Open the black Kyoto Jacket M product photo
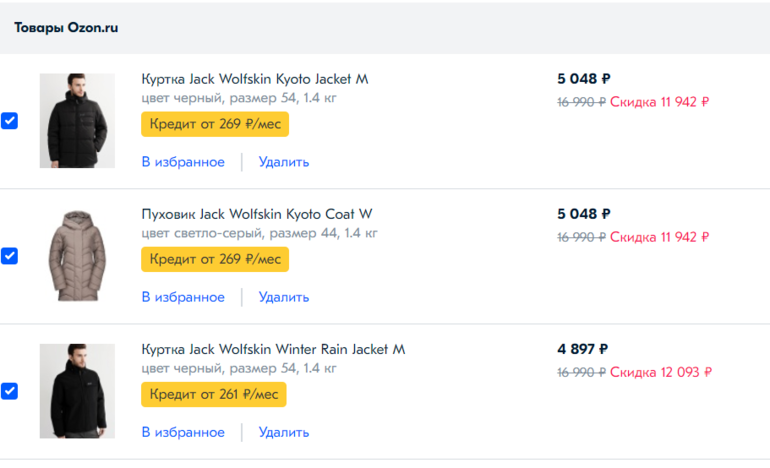Viewport: 770px width, 468px height. coord(77,120)
